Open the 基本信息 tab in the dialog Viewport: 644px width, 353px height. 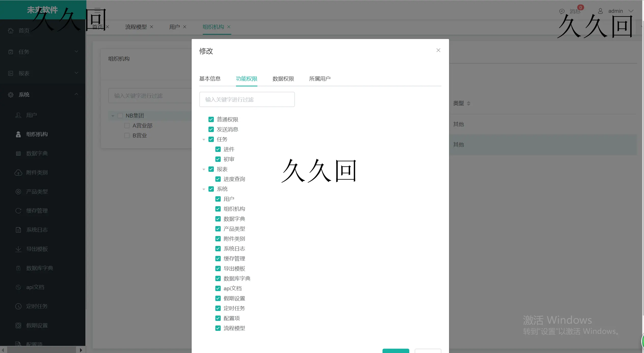[x=210, y=79]
